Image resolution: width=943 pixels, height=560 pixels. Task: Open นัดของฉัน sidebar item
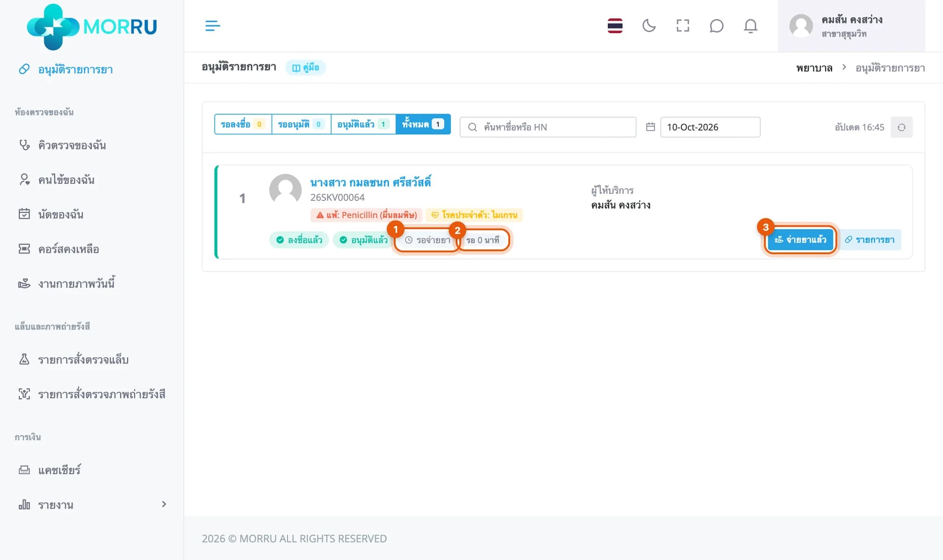pyautogui.click(x=51, y=214)
